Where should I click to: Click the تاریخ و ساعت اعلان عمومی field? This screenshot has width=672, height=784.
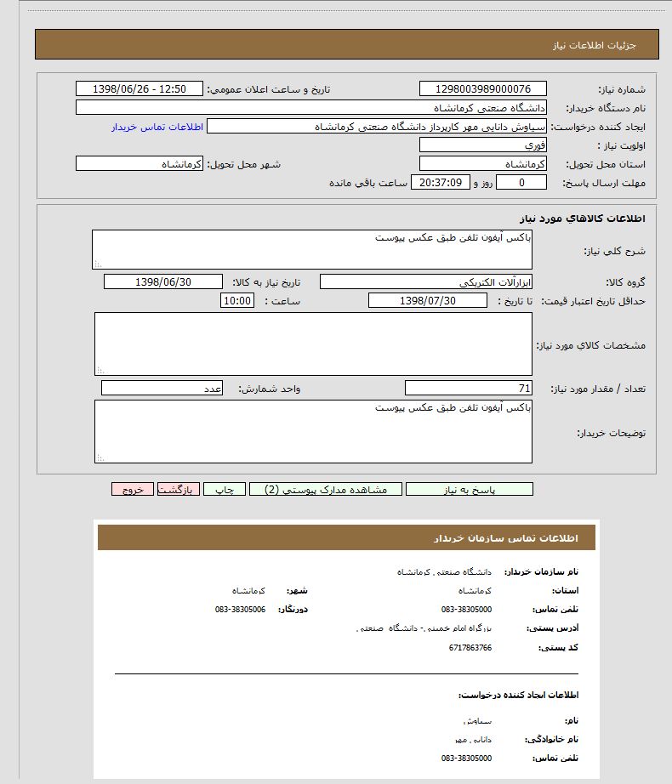tap(140, 89)
